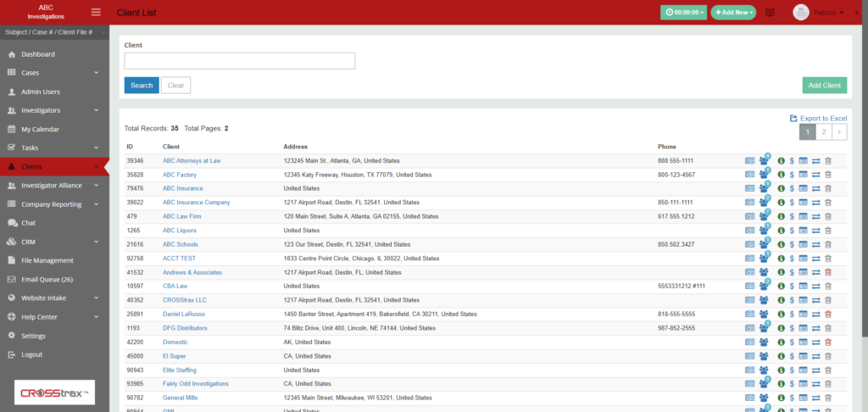Screen dimensions: 868x412
Task: Click dollar icon for General Mills
Action: [x=793, y=398]
